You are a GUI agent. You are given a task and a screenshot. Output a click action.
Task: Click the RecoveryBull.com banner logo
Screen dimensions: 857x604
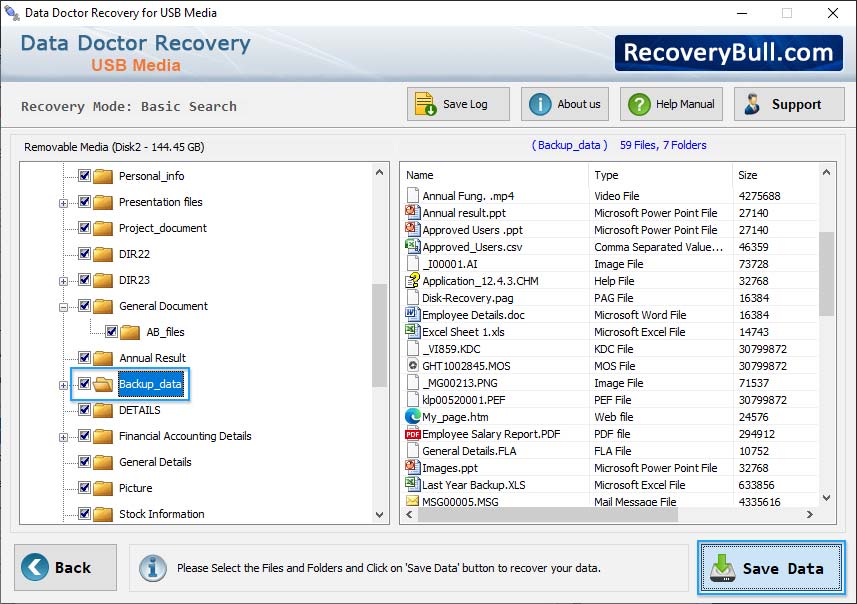[x=729, y=53]
